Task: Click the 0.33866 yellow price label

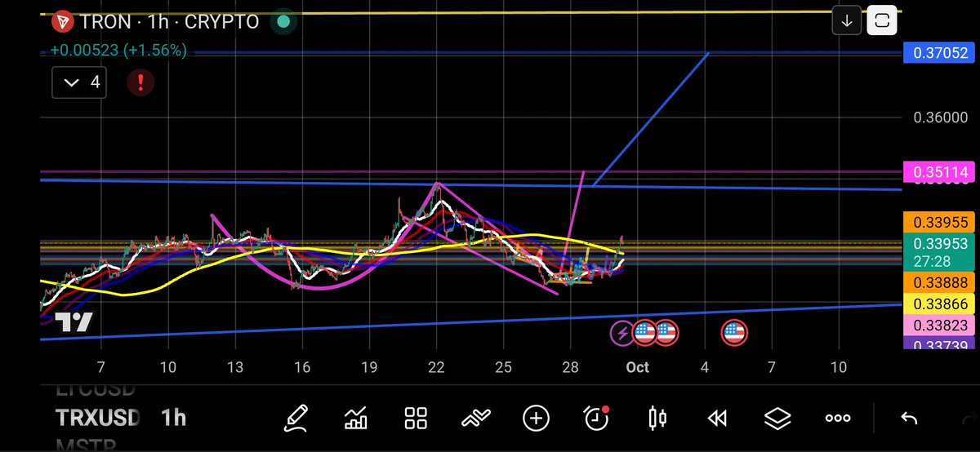Action: pos(940,304)
